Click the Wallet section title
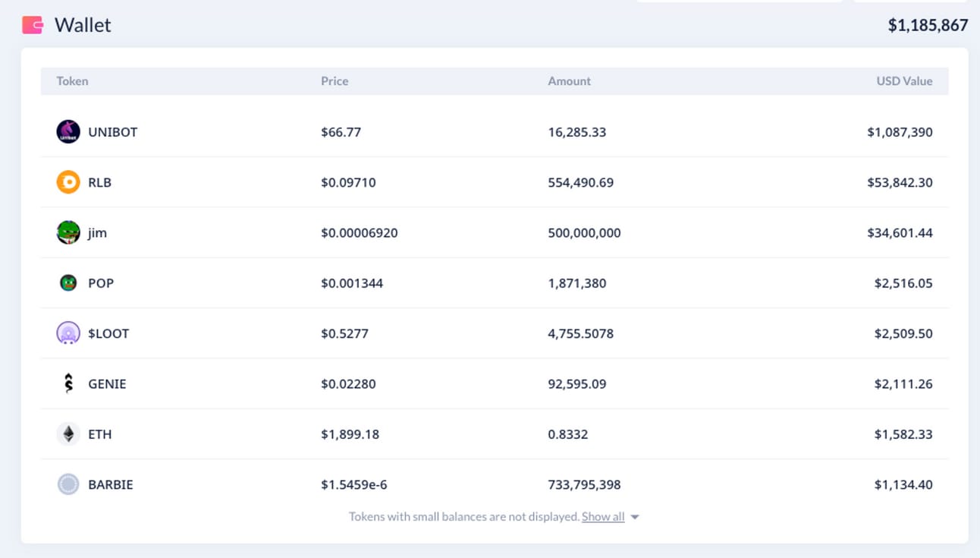The height and width of the screenshot is (558, 980). (x=83, y=25)
